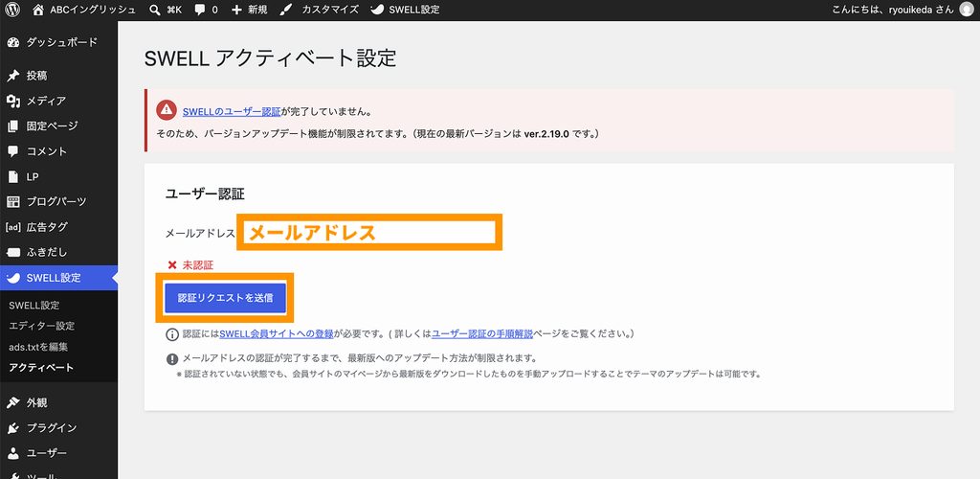Open the ユーザー認証の手順解説 link
The image size is (980, 479).
[x=482, y=334]
